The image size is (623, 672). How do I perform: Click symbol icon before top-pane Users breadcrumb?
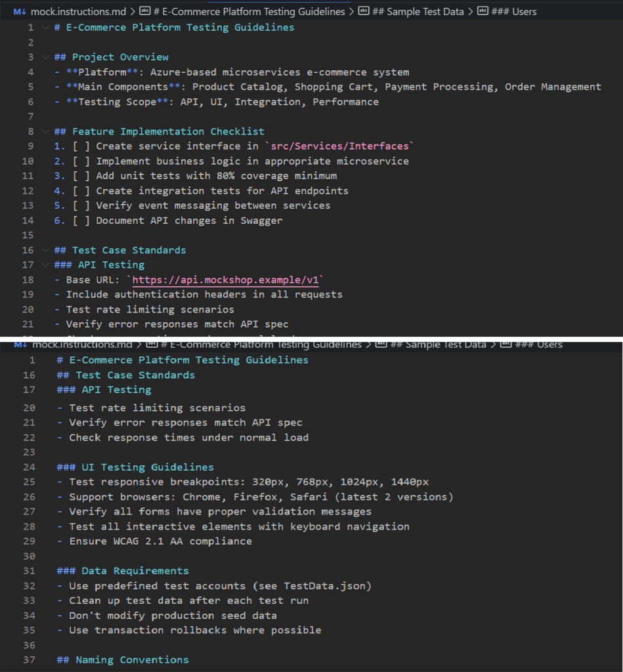click(x=483, y=11)
